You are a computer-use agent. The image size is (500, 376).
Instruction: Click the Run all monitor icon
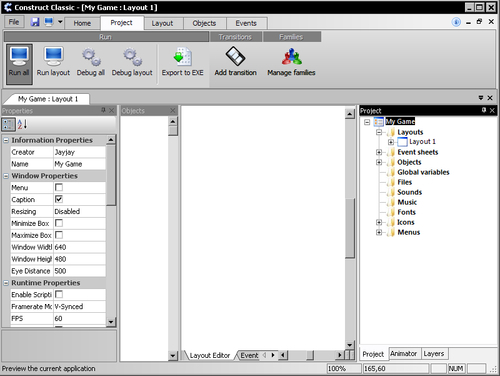click(x=19, y=56)
